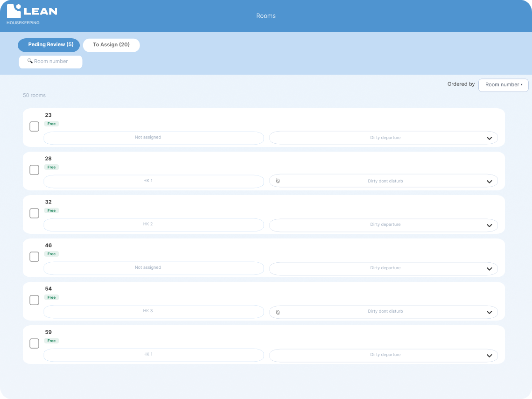Click Dirty departure text in room 59

point(385,355)
